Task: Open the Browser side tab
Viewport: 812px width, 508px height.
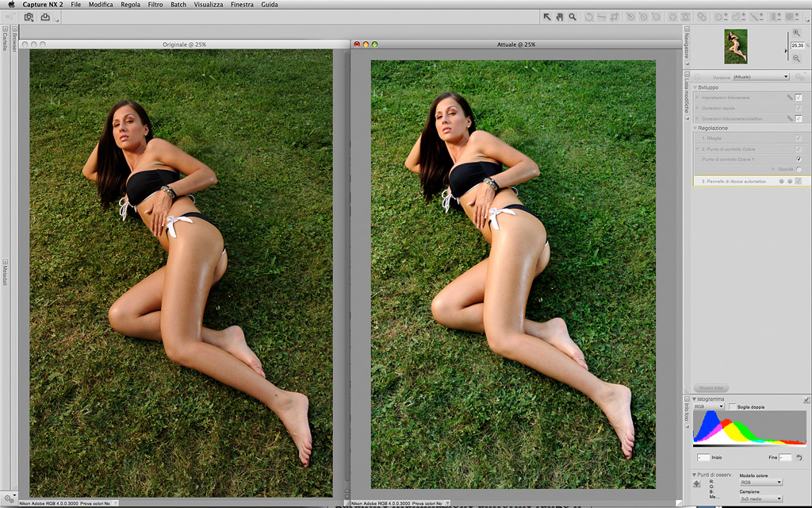Action: [14, 40]
